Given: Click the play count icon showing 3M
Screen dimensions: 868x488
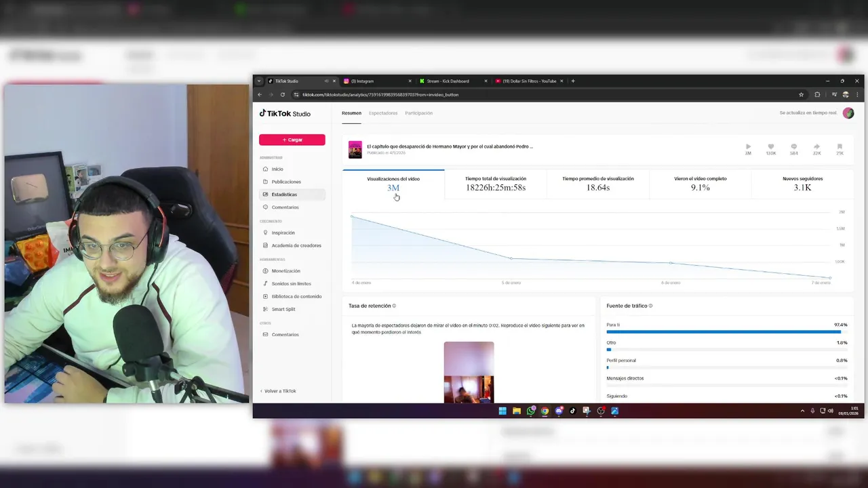Looking at the screenshot, I should tap(748, 146).
